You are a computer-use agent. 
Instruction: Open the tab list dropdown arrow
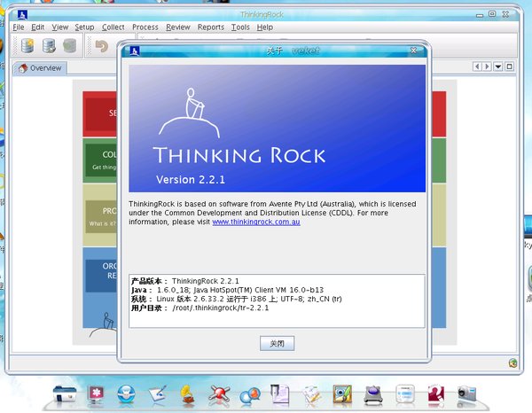(x=498, y=66)
